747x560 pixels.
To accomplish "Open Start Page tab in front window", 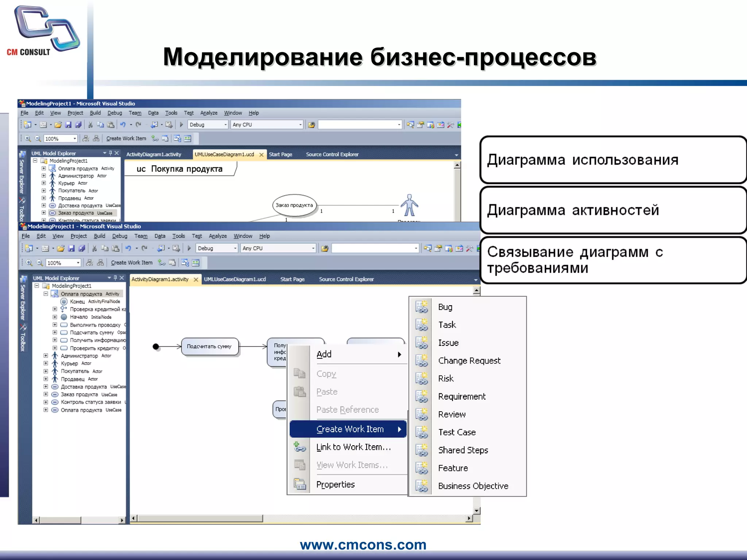I will point(292,279).
